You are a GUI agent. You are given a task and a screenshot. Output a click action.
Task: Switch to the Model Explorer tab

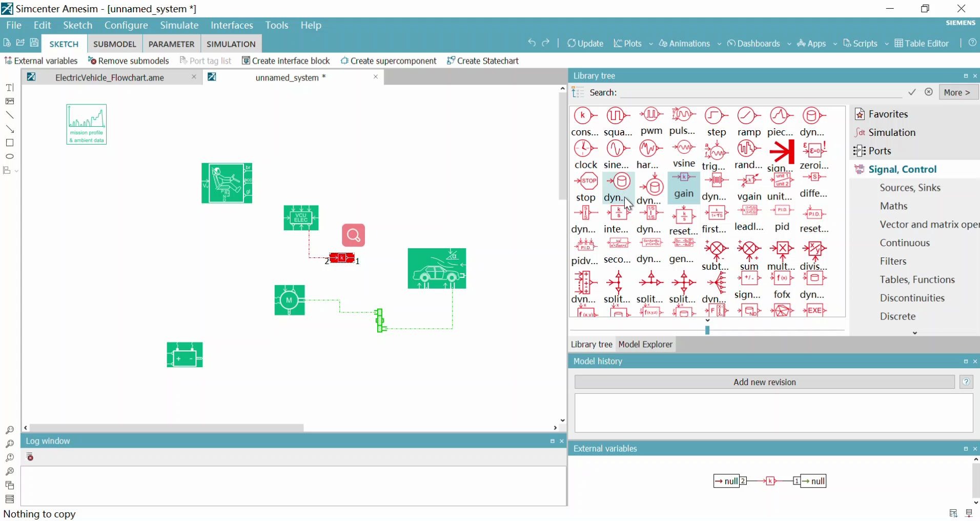click(x=645, y=345)
